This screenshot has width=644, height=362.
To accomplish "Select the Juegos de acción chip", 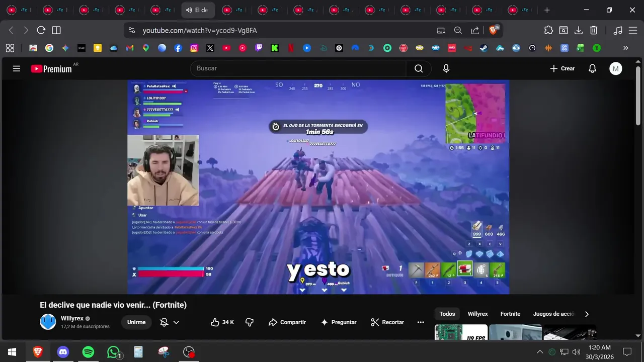I will [x=553, y=314].
